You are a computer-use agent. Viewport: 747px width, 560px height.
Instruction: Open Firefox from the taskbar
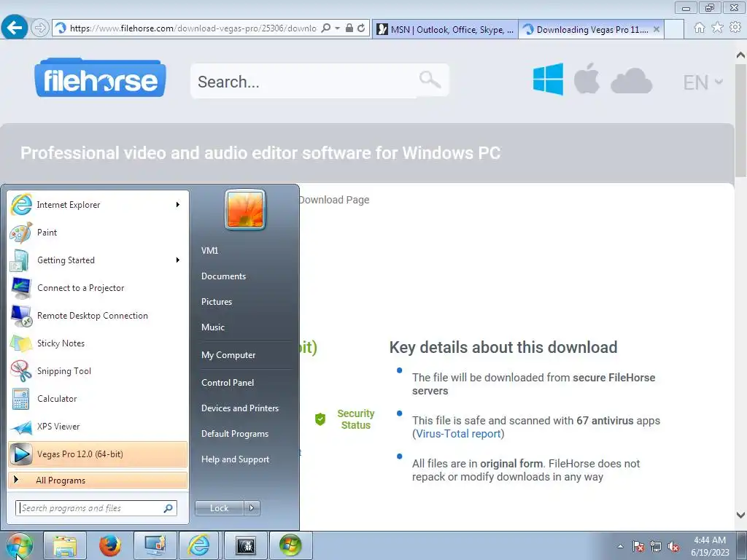pyautogui.click(x=110, y=545)
